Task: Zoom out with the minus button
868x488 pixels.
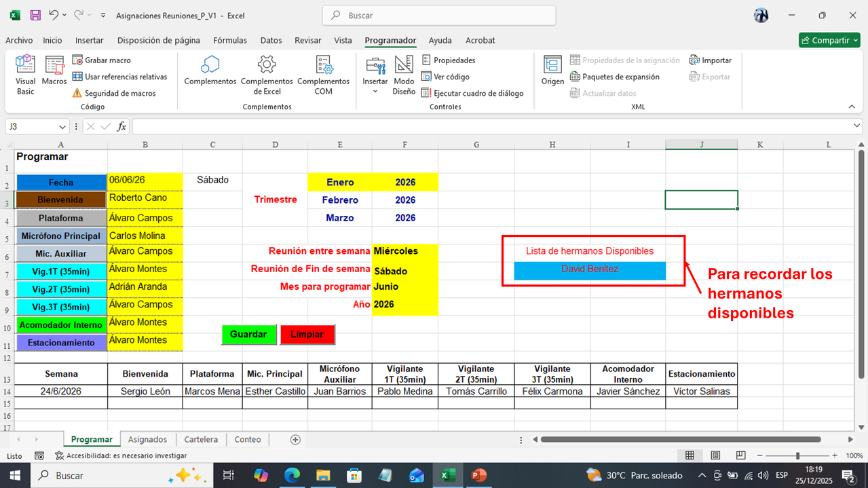Action: tap(758, 456)
